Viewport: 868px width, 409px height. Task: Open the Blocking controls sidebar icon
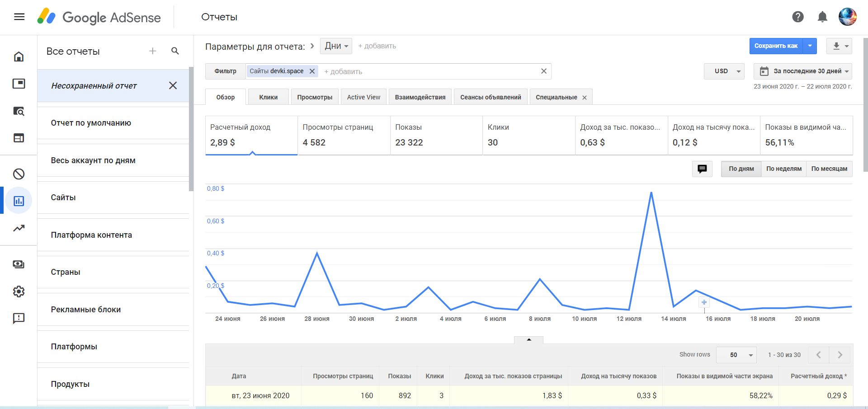click(x=19, y=174)
